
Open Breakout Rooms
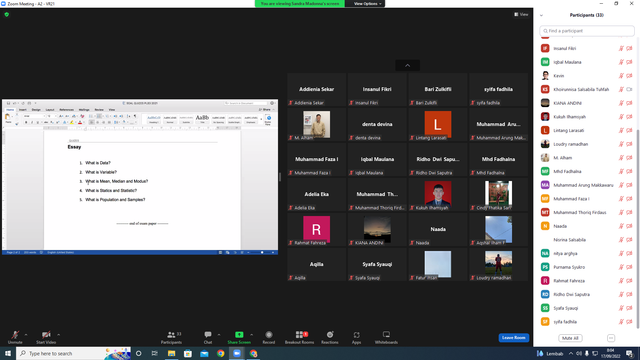tap(300, 337)
